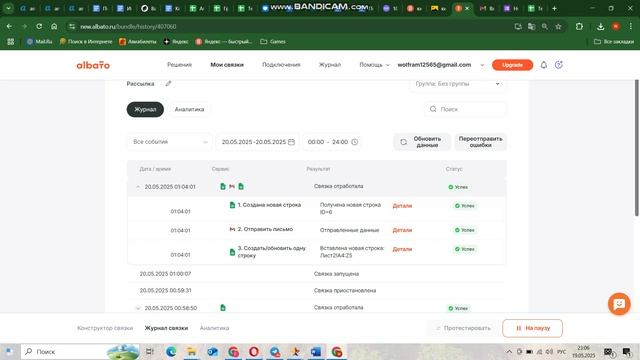Click the Поиск input field
640x360 pixels.
tap(465, 109)
